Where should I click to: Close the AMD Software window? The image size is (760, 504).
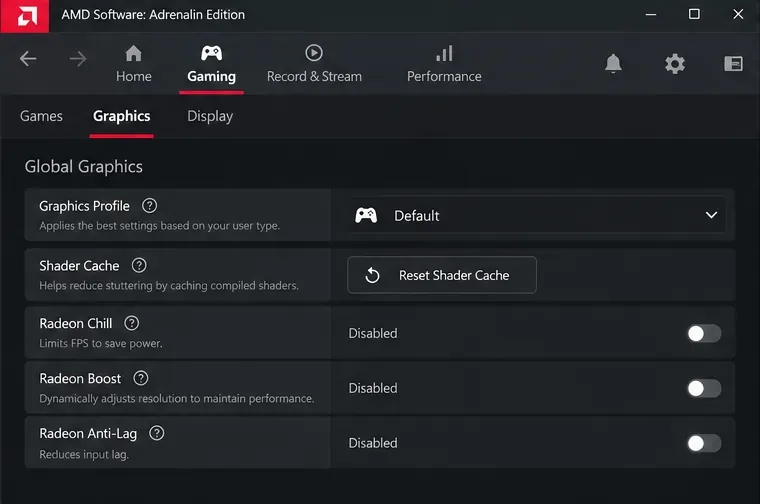[x=738, y=14]
